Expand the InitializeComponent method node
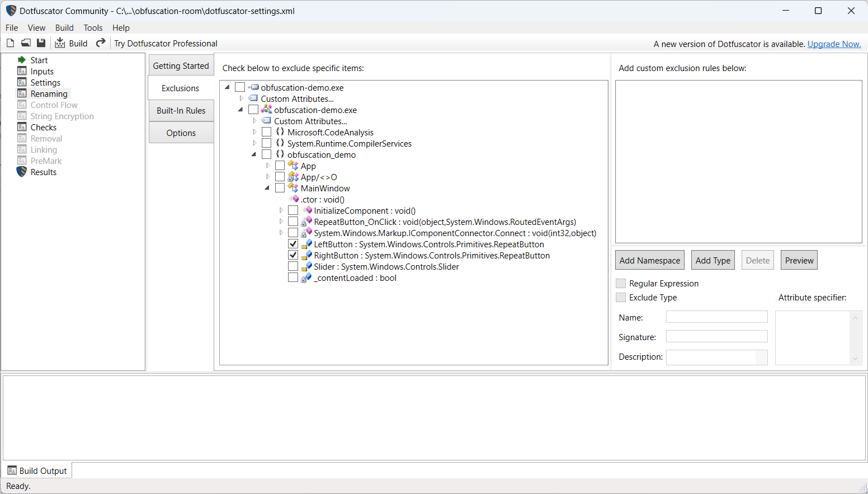 pos(281,210)
